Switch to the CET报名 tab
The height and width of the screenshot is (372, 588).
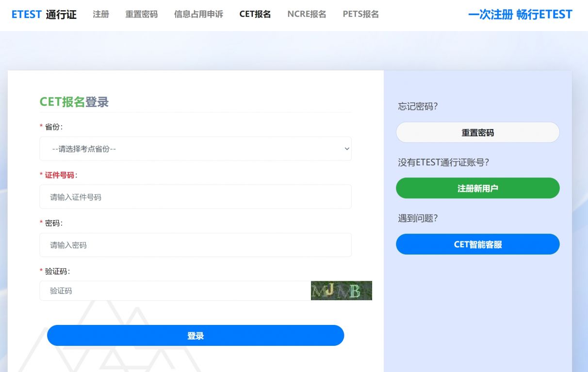[255, 14]
